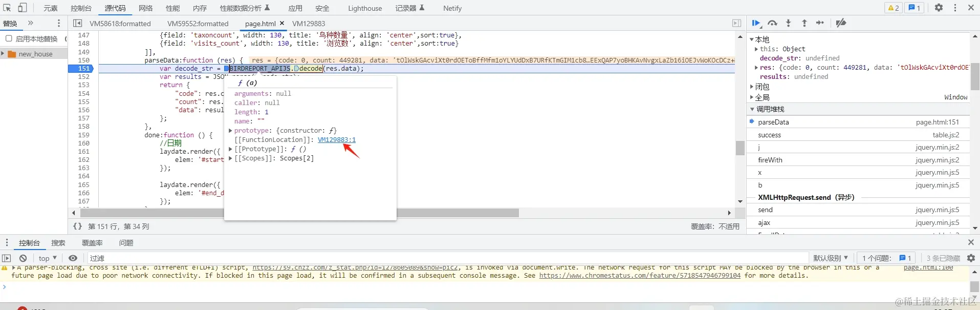Step to next statement
This screenshot has height=310, width=980.
[820, 23]
